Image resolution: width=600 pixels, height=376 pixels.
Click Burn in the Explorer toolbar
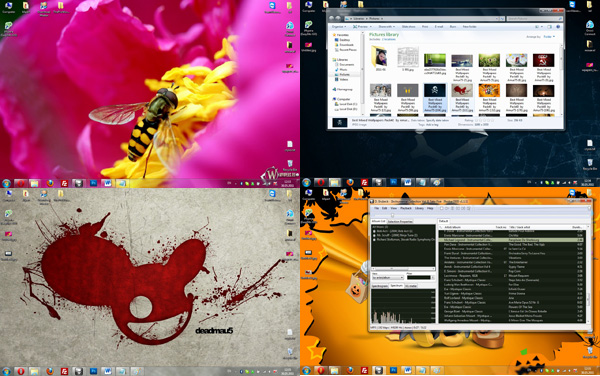[453, 27]
